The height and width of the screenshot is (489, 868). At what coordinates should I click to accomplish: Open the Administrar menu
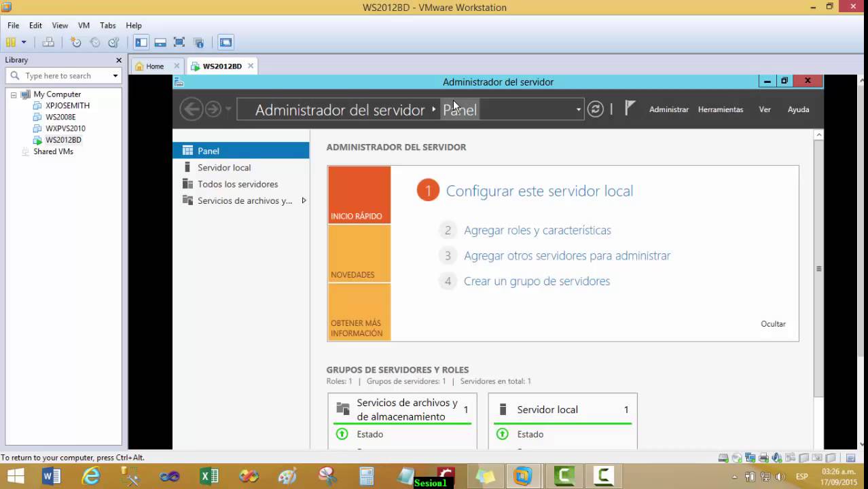click(x=668, y=109)
